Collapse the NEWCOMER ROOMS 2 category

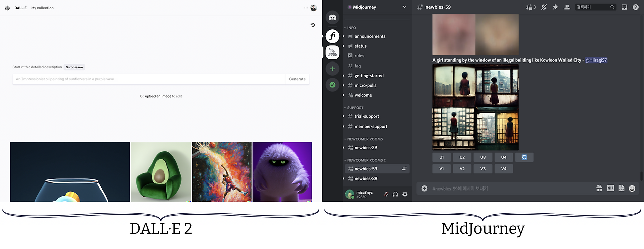[x=365, y=160]
